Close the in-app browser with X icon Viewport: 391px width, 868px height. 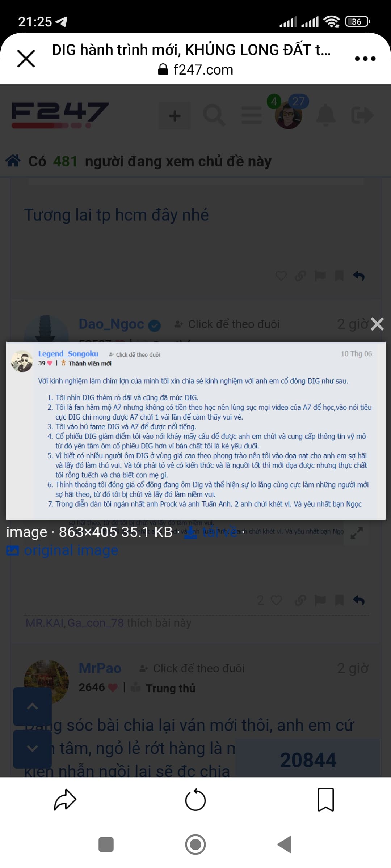[x=26, y=59]
